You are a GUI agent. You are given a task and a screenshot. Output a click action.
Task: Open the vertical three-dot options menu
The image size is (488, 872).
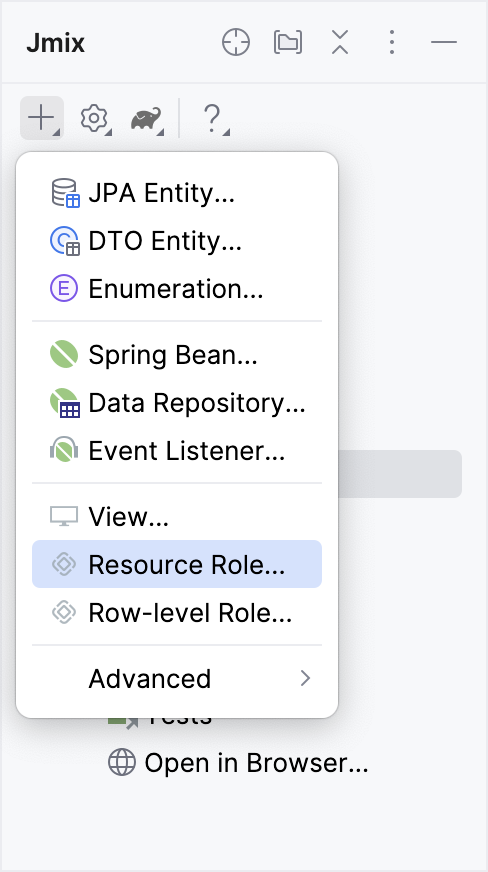pos(392,42)
